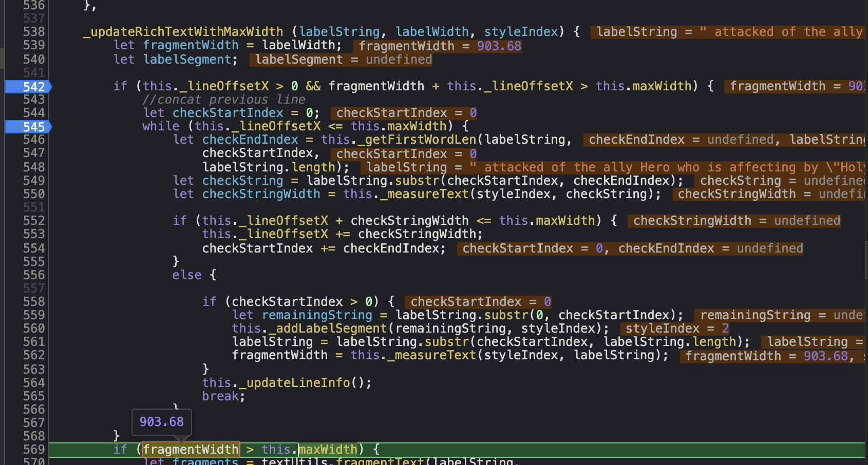Click the 'break;' statement on line 565
Screen dimensions: 868x465
[224, 396]
